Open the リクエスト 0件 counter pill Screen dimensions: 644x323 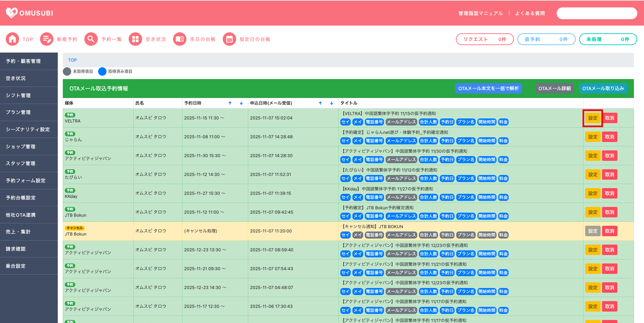click(484, 39)
